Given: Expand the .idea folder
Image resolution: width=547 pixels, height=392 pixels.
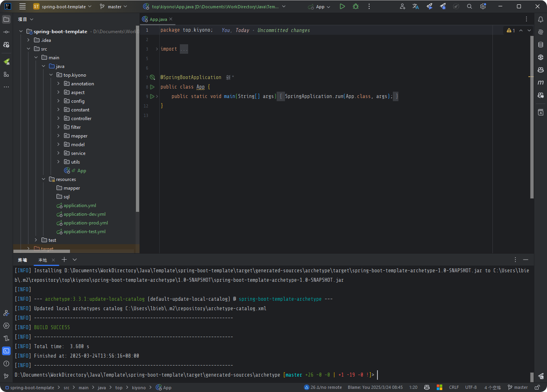Looking at the screenshot, I should [x=28, y=40].
